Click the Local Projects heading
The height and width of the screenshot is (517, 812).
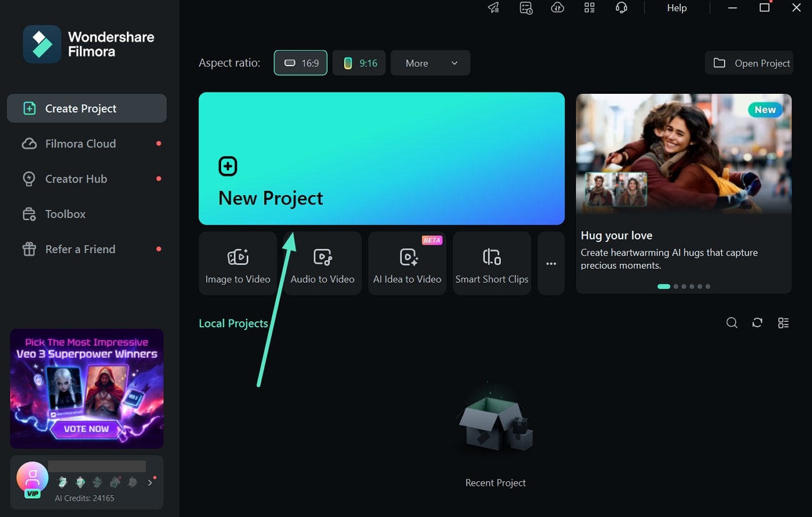[x=233, y=323]
